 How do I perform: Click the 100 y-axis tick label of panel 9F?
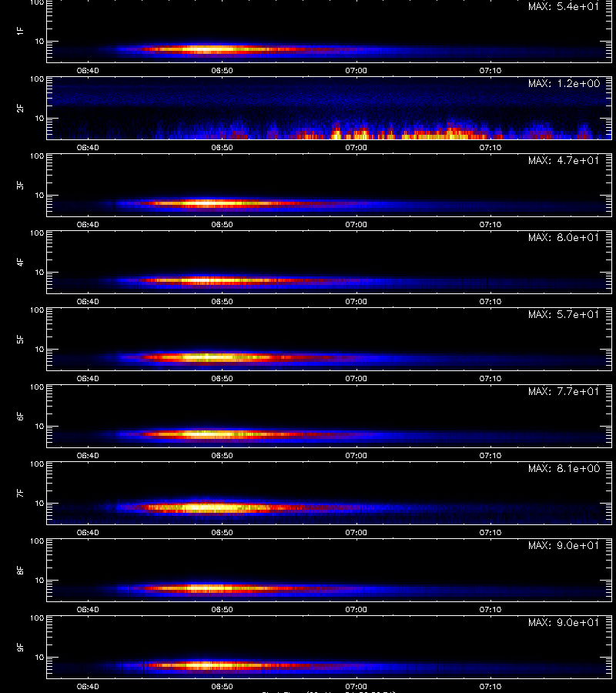pyautogui.click(x=37, y=618)
